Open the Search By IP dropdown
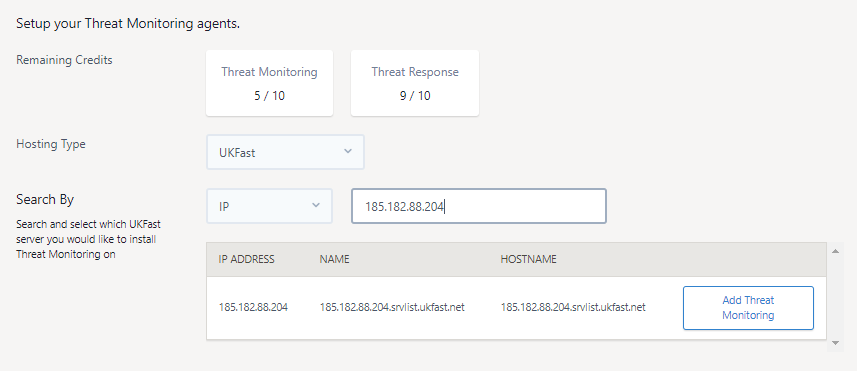This screenshot has height=371, width=857. [x=269, y=206]
